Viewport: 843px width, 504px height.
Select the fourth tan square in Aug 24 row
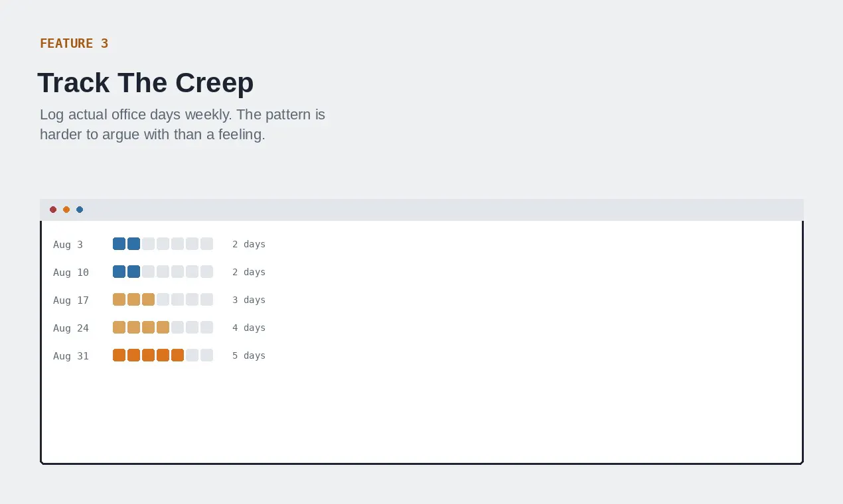[163, 328]
